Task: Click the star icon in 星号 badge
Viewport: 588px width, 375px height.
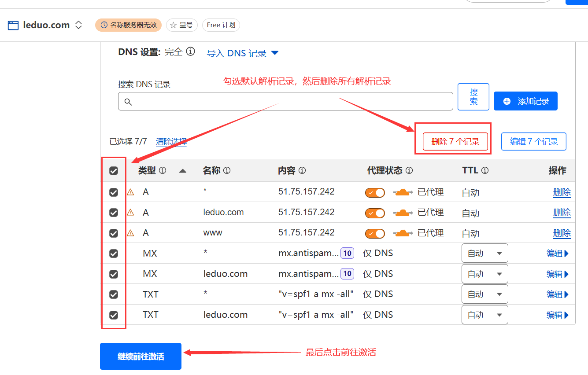Action: (x=174, y=25)
